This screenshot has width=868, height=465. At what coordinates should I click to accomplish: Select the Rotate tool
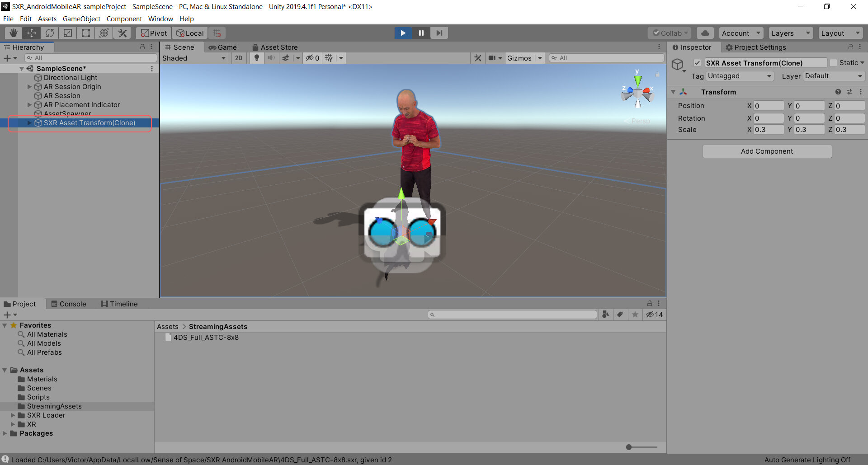tap(50, 33)
